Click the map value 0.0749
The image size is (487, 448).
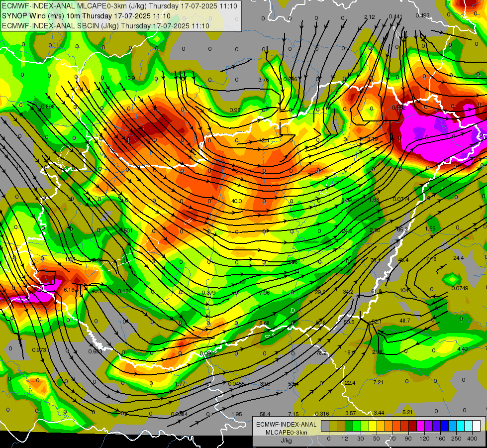[x=460, y=288]
